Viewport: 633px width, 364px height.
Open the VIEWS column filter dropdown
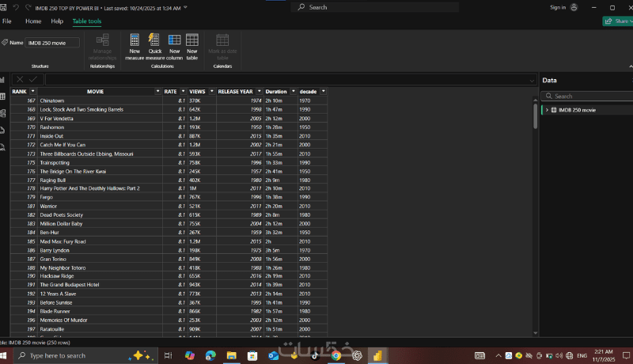point(211,92)
